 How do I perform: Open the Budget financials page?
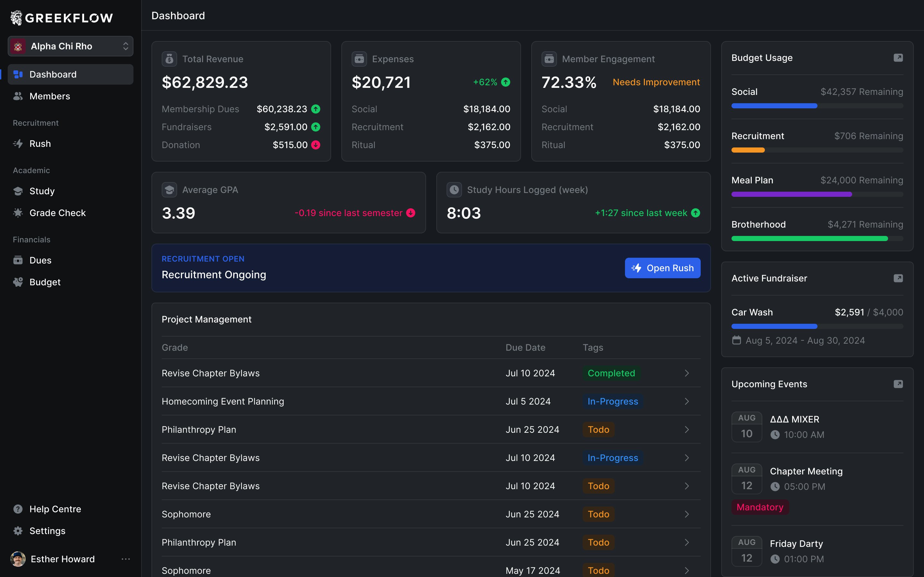(45, 282)
